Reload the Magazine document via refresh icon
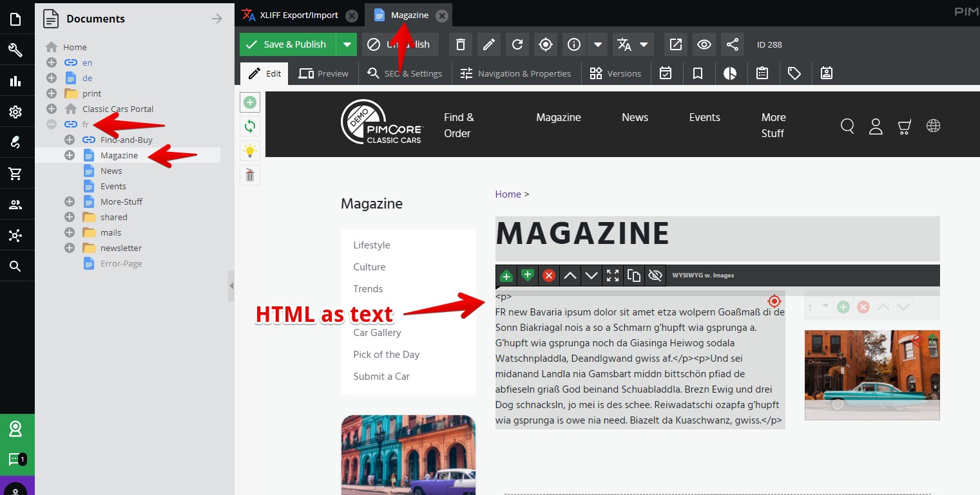Screen dimensions: 980x495 point(517,44)
